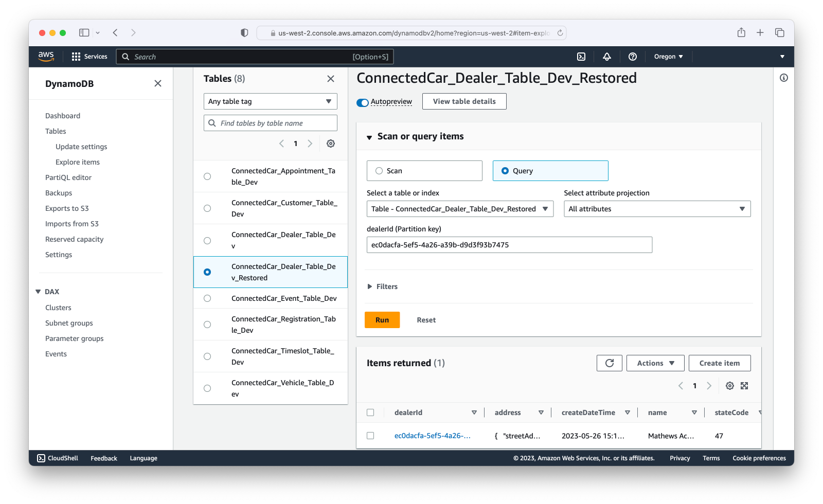The width and height of the screenshot is (823, 504).
Task: Open Tables list preferences gear
Action: [331, 143]
